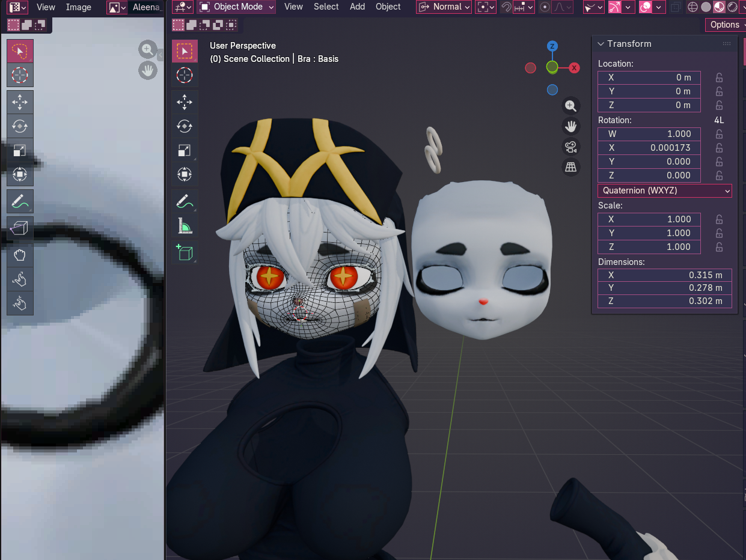This screenshot has width=746, height=560.
Task: Click the pan hand icon in the UV editor
Action: [x=147, y=70]
